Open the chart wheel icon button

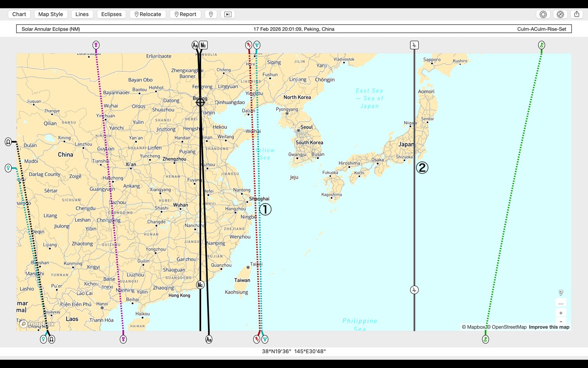point(543,14)
